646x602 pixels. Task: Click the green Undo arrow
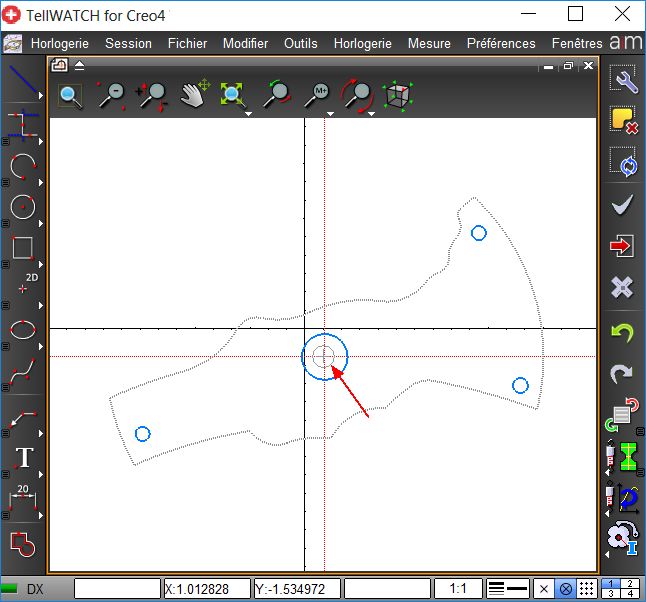click(622, 333)
